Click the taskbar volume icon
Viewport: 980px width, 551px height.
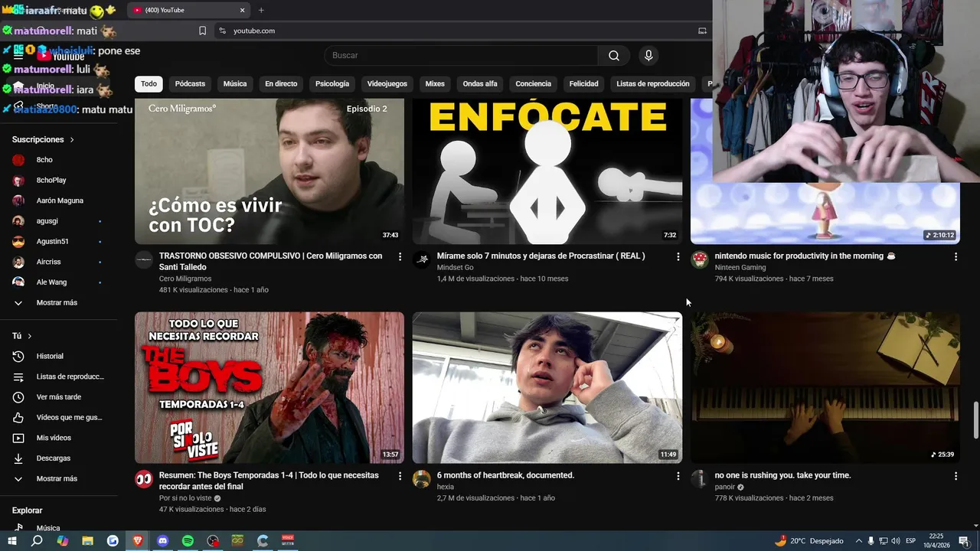(897, 541)
